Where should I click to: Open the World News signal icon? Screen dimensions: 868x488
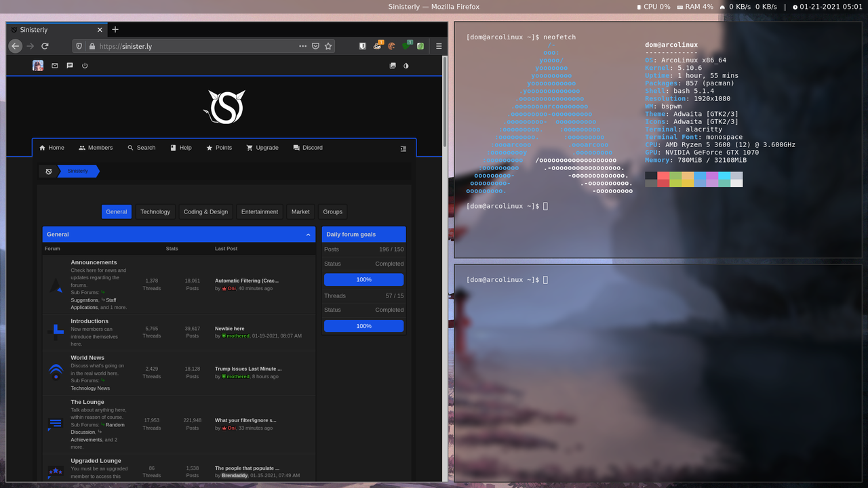coord(56,371)
